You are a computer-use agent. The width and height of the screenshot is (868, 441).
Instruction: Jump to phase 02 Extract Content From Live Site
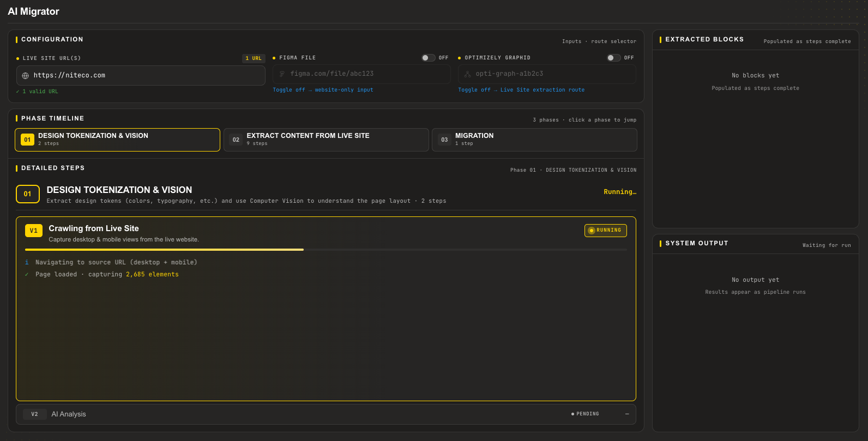click(326, 140)
